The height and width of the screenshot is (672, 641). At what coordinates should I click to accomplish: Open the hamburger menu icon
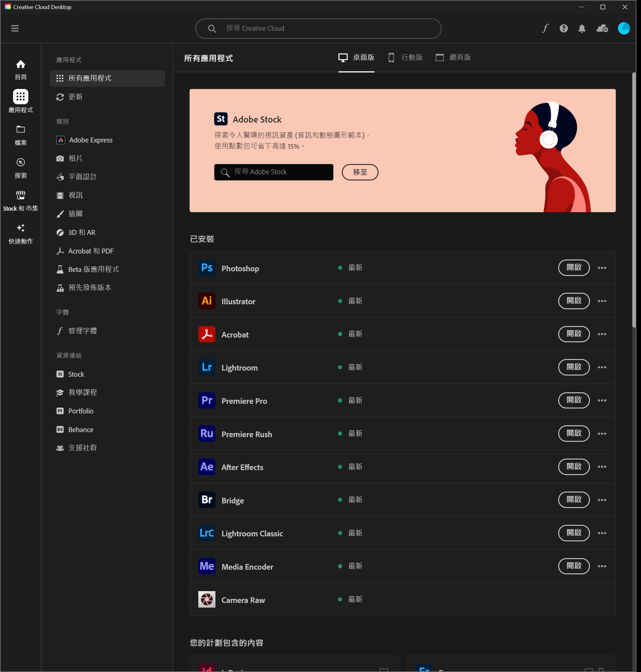pos(15,28)
